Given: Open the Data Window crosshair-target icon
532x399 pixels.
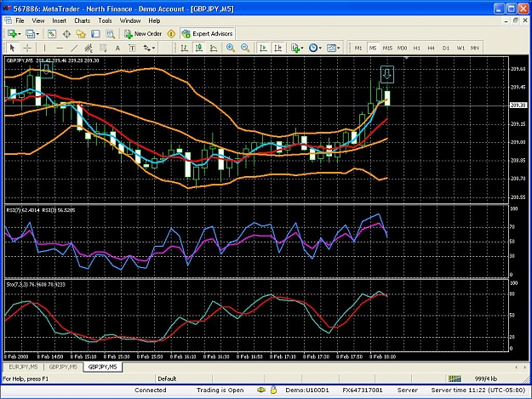Looking at the screenshot, I should 66,33.
